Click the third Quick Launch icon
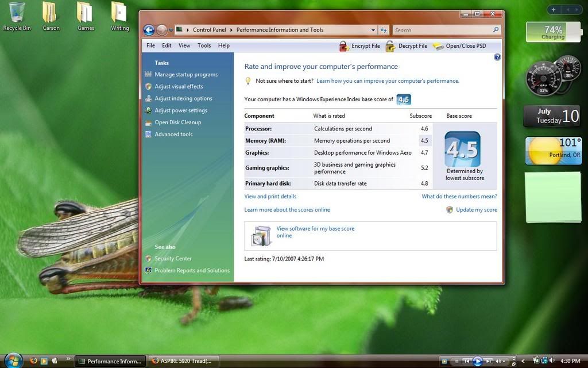 point(55,361)
